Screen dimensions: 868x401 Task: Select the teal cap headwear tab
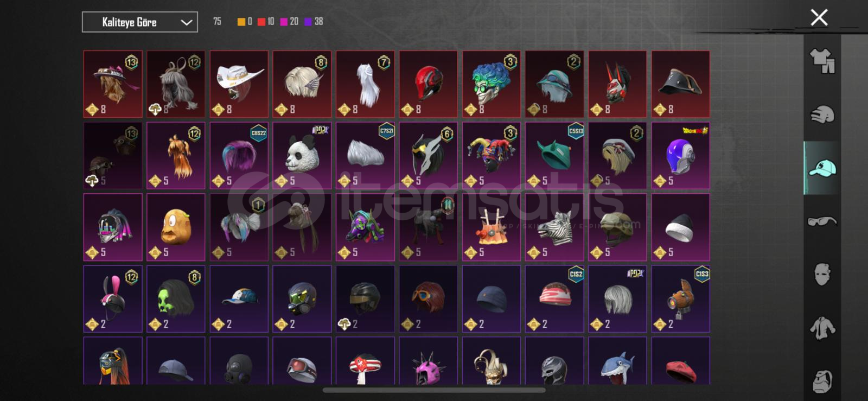pyautogui.click(x=822, y=168)
